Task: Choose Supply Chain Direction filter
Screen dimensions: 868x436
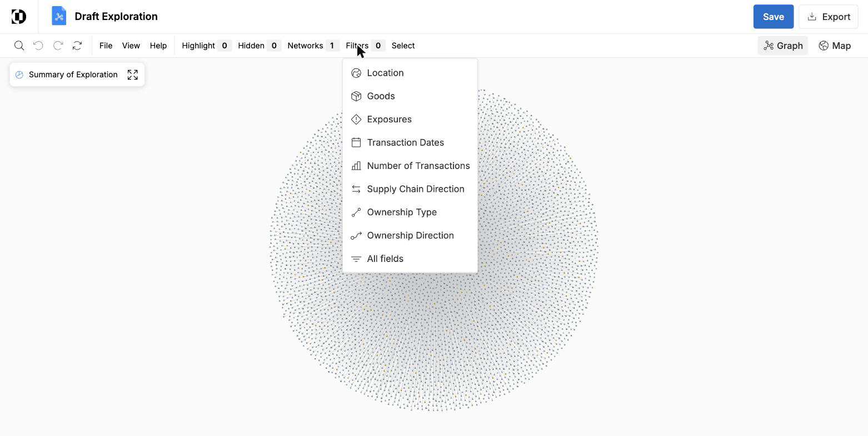Action: [410, 189]
